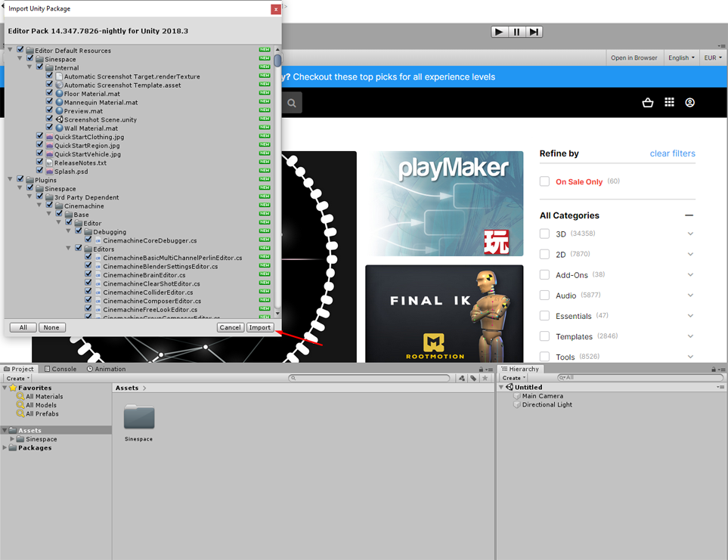The image size is (728, 560).
Task: Select the Favorites star item
Action: tap(30, 388)
